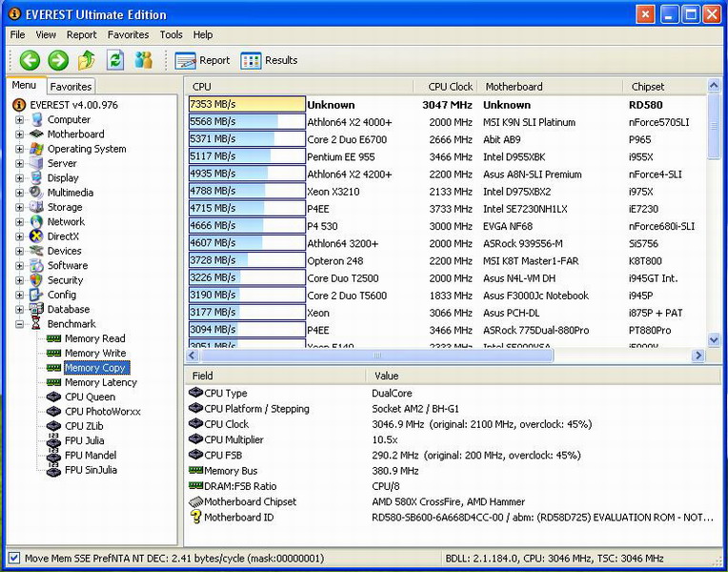This screenshot has height=572, width=728.
Task: Open the users icon in the toolbar
Action: (x=144, y=60)
